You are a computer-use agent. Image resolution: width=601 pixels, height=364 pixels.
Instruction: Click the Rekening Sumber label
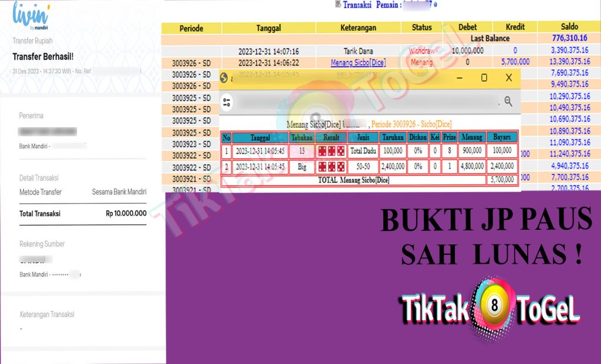[x=42, y=244]
